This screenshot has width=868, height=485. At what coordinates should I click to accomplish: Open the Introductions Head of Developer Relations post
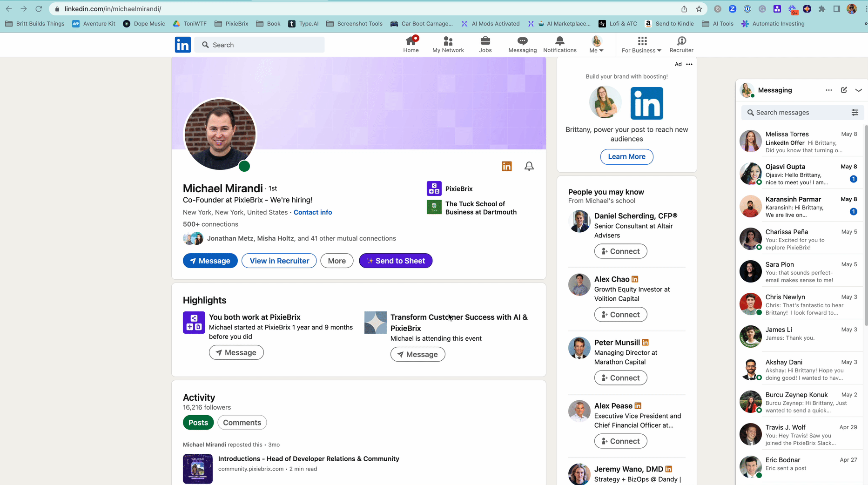tap(309, 459)
